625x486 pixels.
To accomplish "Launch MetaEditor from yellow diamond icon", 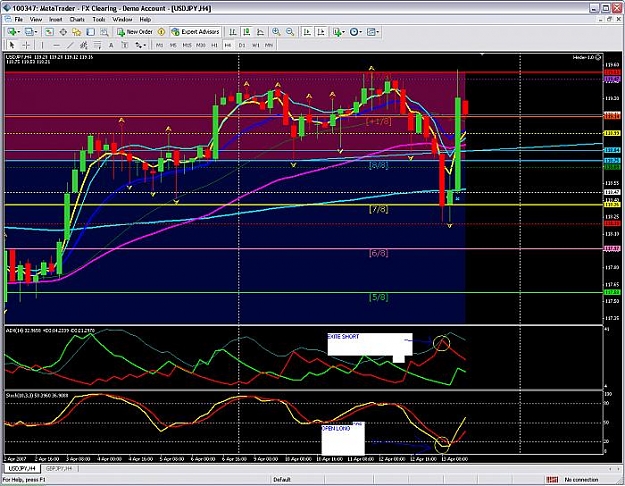I will click(x=161, y=32).
